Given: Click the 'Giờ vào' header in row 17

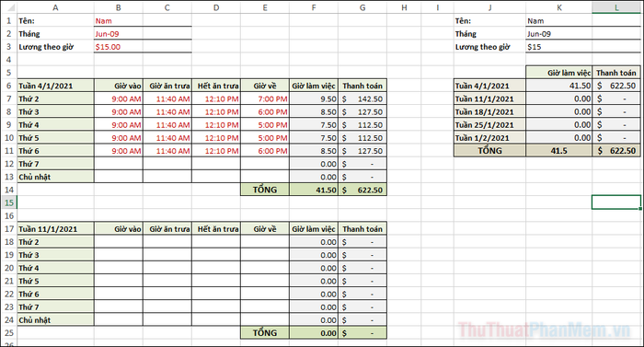Looking at the screenshot, I should pyautogui.click(x=119, y=229).
